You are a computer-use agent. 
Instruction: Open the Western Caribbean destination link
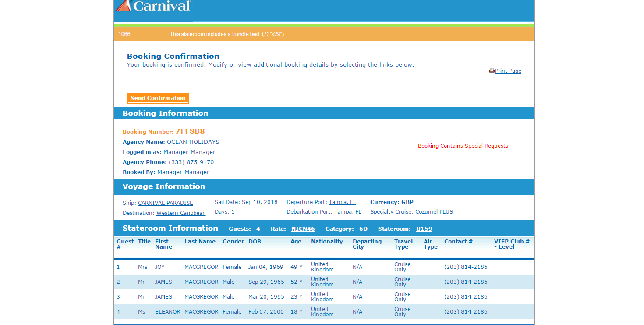click(181, 213)
